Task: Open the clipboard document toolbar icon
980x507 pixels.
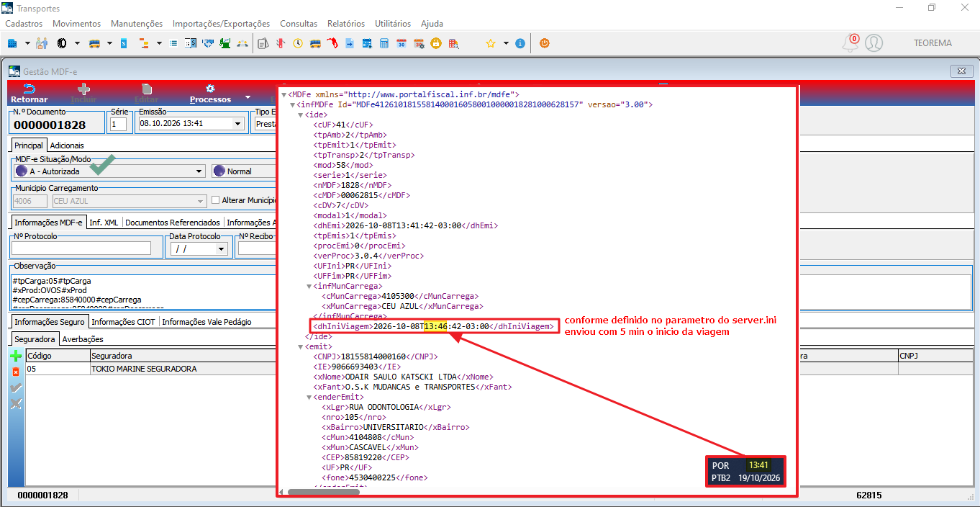Action: tap(263, 43)
